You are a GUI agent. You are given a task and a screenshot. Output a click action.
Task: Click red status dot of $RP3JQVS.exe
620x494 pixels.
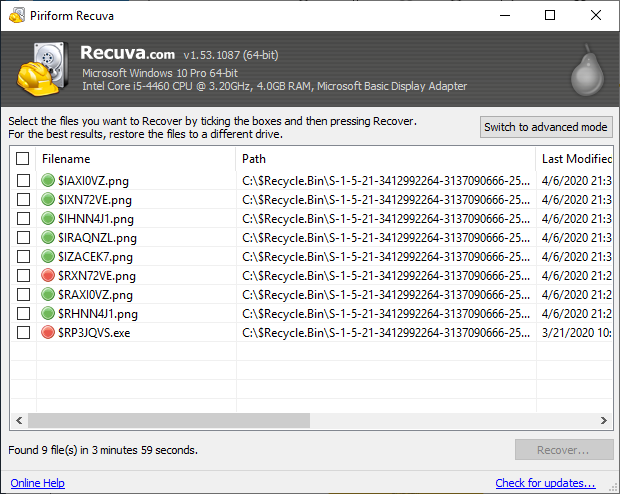click(48, 332)
